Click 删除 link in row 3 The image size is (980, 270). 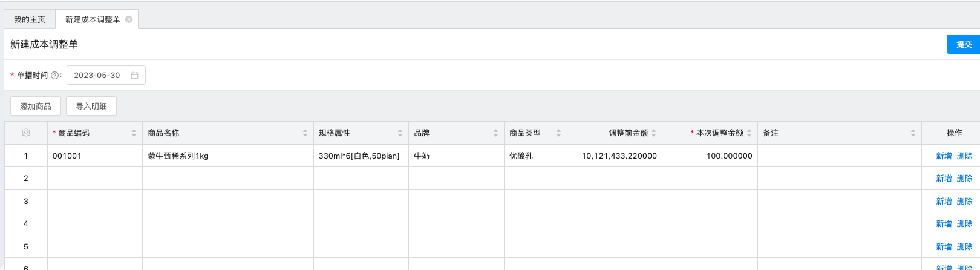click(964, 201)
